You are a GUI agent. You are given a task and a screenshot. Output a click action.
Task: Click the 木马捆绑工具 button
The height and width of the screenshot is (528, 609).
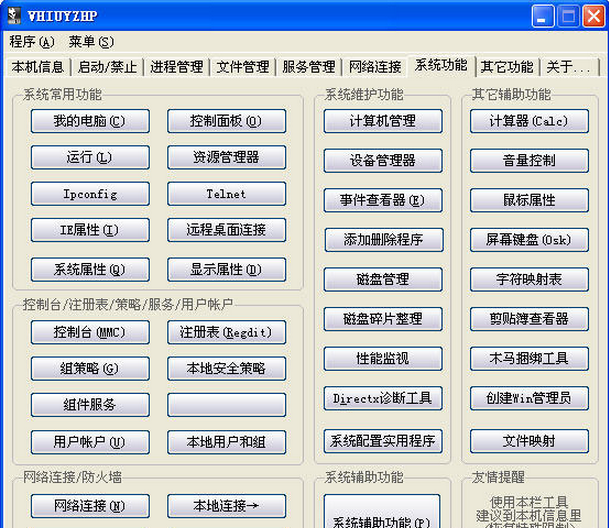pyautogui.click(x=529, y=359)
